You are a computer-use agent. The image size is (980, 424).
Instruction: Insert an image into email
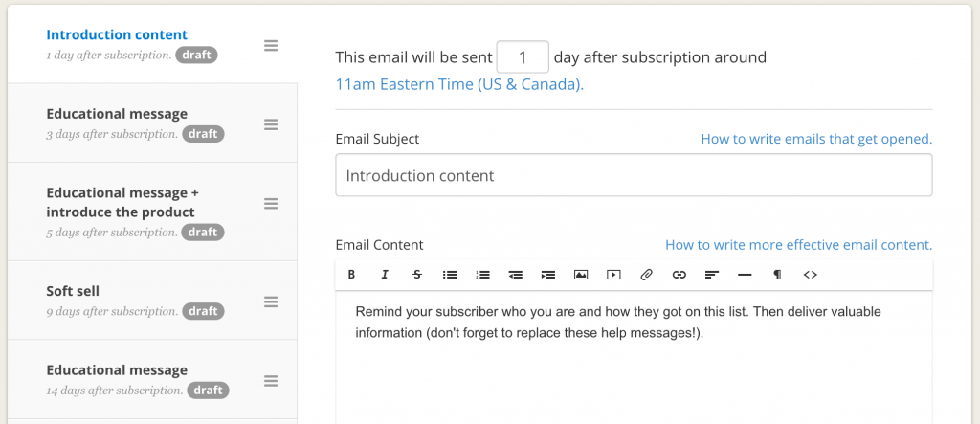click(581, 275)
